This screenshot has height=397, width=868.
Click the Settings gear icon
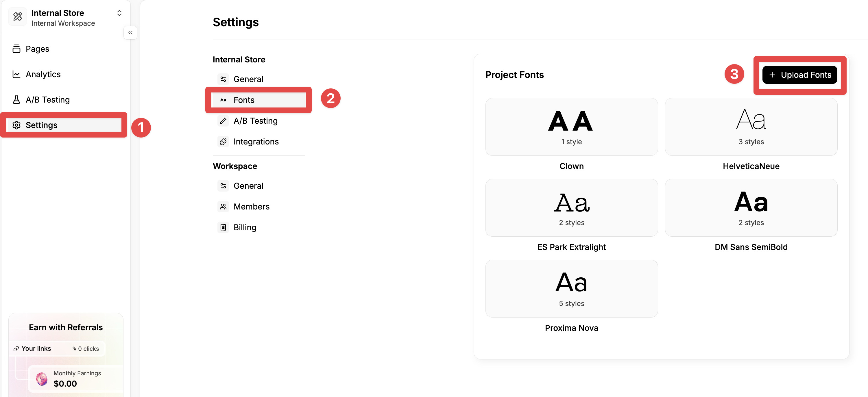[x=16, y=125]
